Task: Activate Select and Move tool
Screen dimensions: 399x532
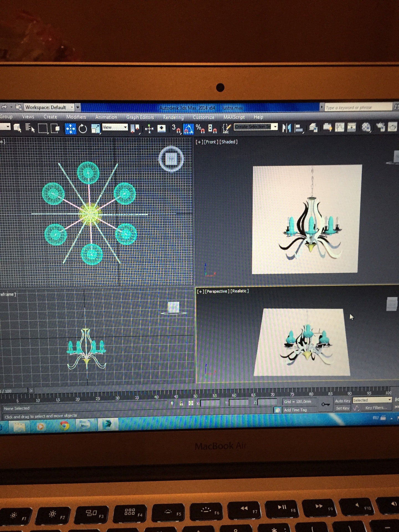Action: (x=70, y=129)
